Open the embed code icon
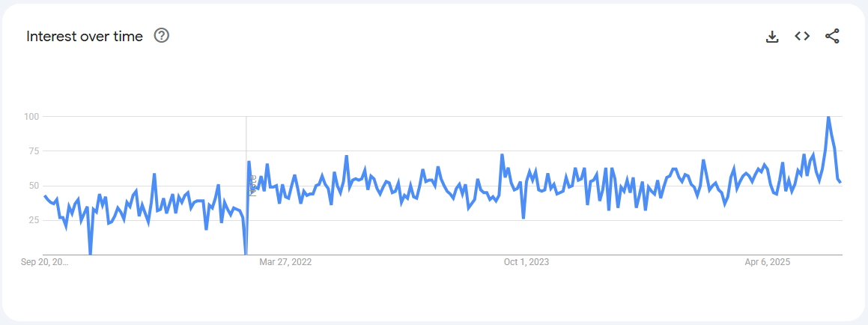 pyautogui.click(x=802, y=36)
